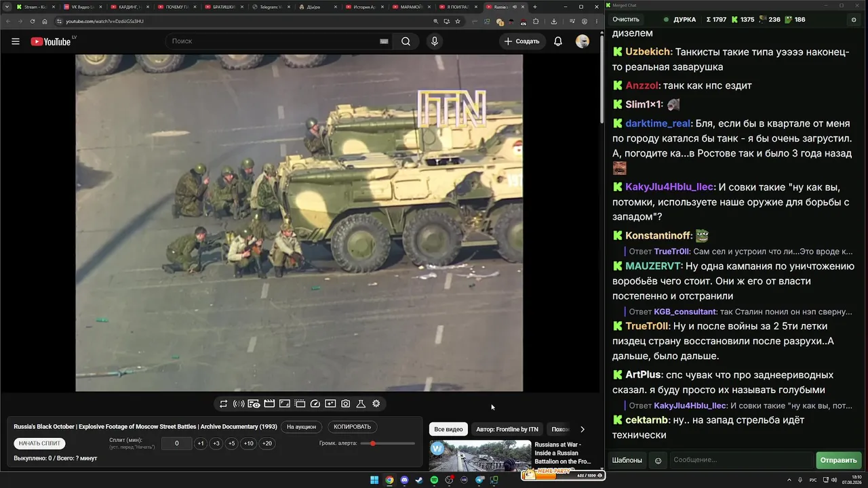Image resolution: width=868 pixels, height=488 pixels.
Task: Click the card-with-eye icon under the video
Action: click(254, 404)
